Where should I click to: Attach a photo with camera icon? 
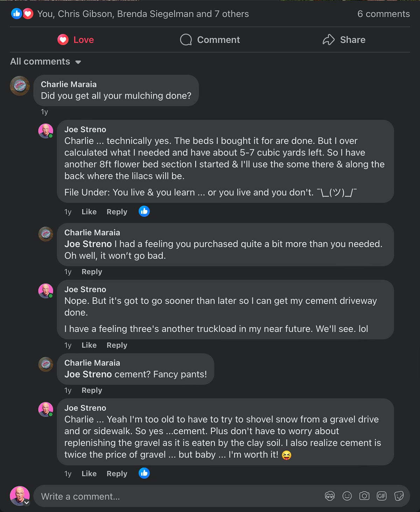coord(364,496)
